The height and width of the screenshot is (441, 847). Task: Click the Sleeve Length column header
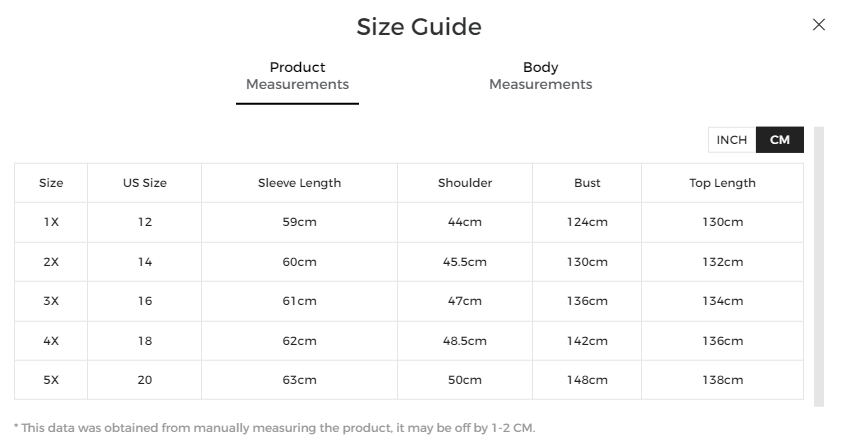pos(299,183)
